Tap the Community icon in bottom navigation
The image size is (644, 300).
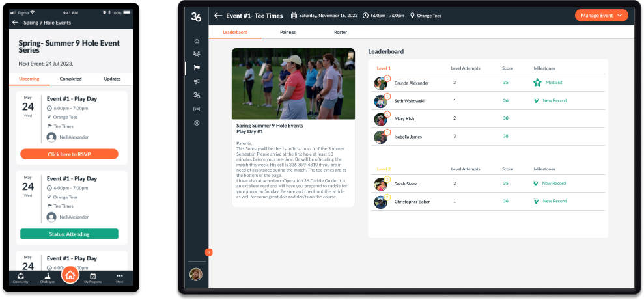(x=21, y=278)
